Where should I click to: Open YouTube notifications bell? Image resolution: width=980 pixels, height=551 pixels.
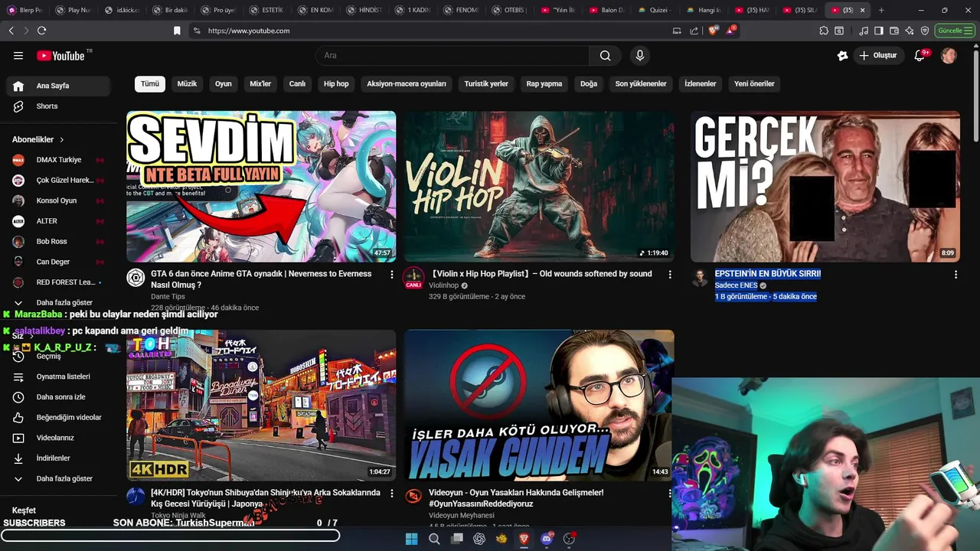tap(920, 55)
